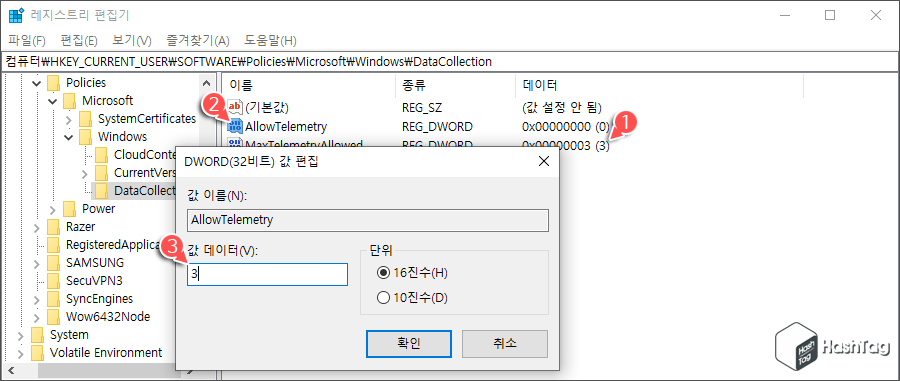Click the SAMSUNG folder icon
This screenshot has height=381, width=900.
(x=53, y=262)
